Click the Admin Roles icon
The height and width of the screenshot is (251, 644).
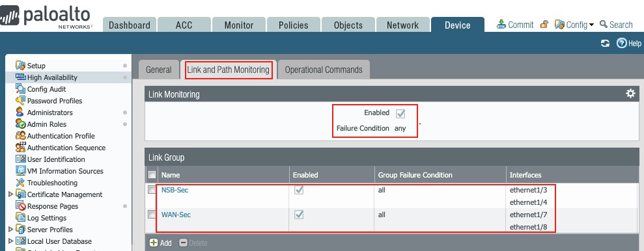tap(20, 124)
